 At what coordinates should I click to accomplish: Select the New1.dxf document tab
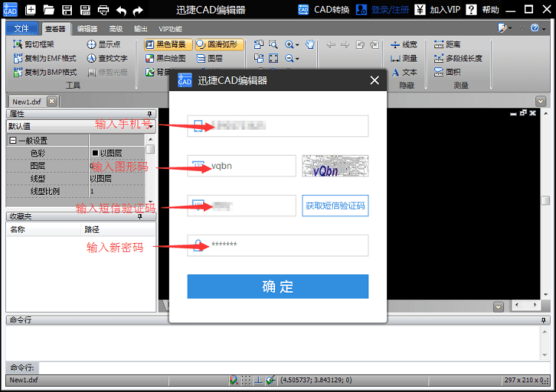click(27, 102)
